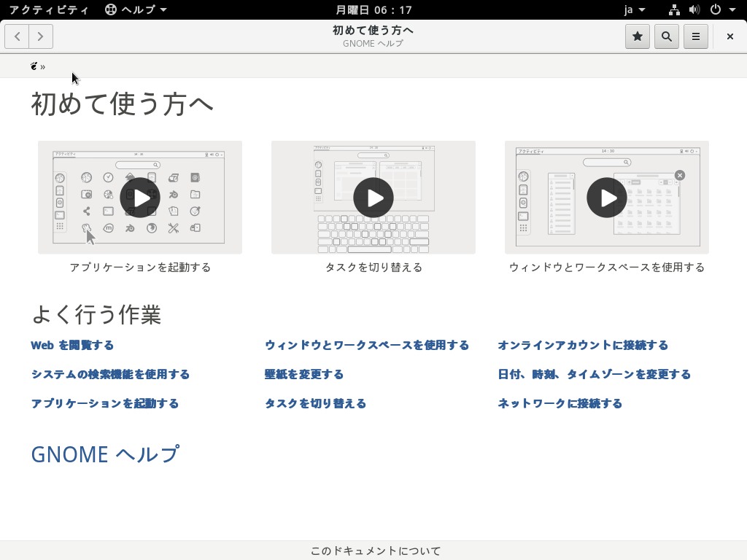Open システムの検索機能を使用する link
747x560 pixels.
click(x=111, y=374)
